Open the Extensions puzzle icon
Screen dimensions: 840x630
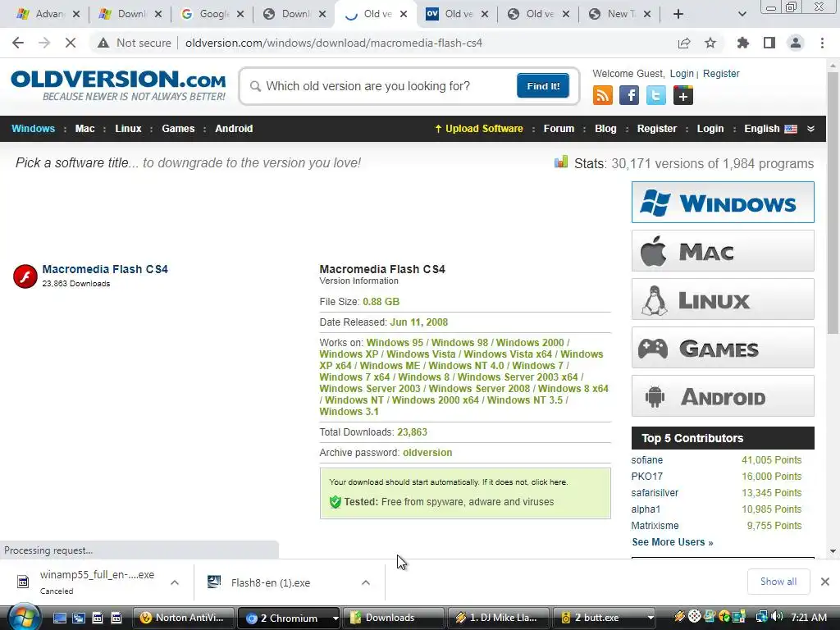[743, 43]
